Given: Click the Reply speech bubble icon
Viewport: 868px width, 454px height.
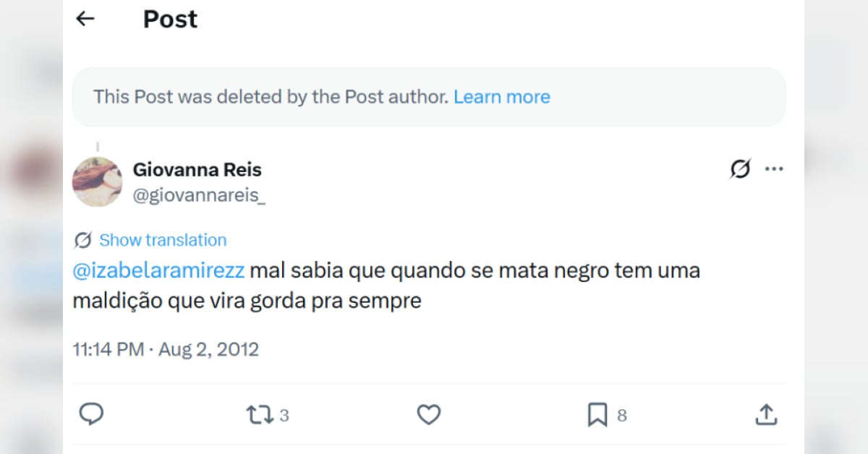Looking at the screenshot, I should (91, 414).
